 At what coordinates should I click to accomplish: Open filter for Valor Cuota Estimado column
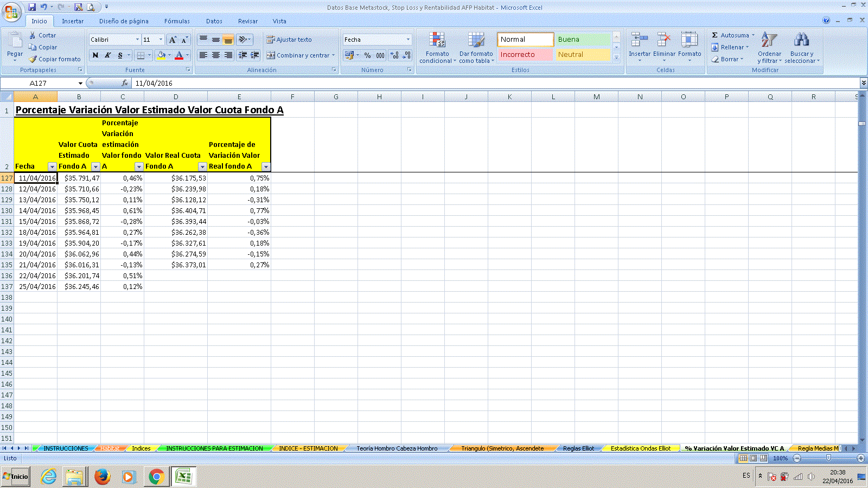[95, 166]
